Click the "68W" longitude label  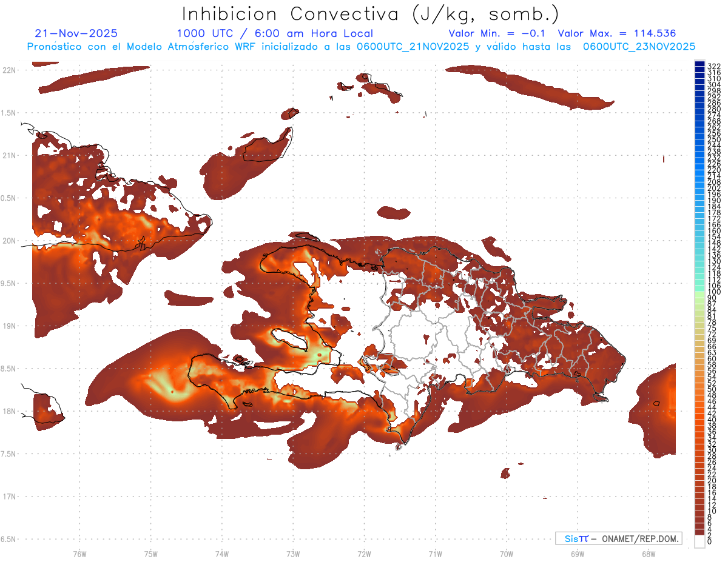(649, 554)
